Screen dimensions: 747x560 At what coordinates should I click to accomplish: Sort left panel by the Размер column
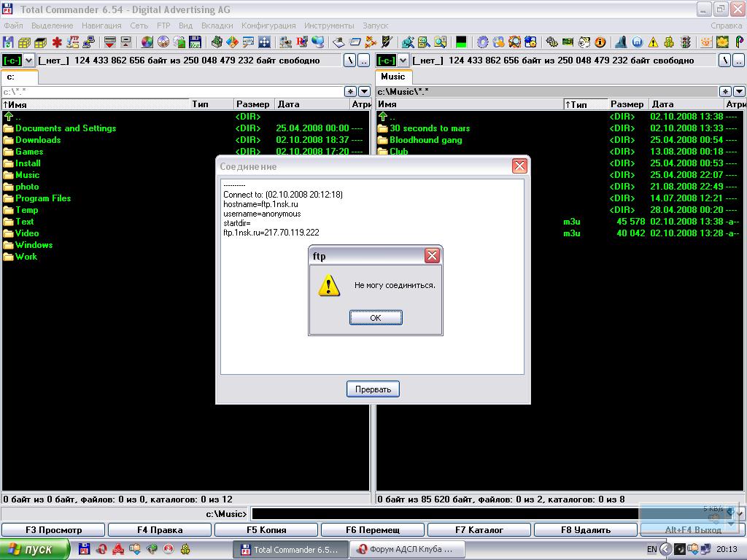coord(253,104)
